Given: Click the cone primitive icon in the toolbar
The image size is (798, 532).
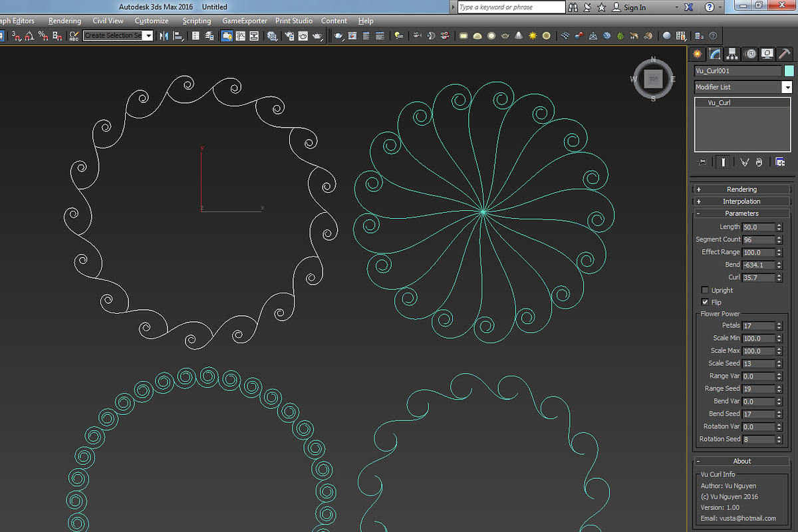Looking at the screenshot, I should (x=519, y=35).
